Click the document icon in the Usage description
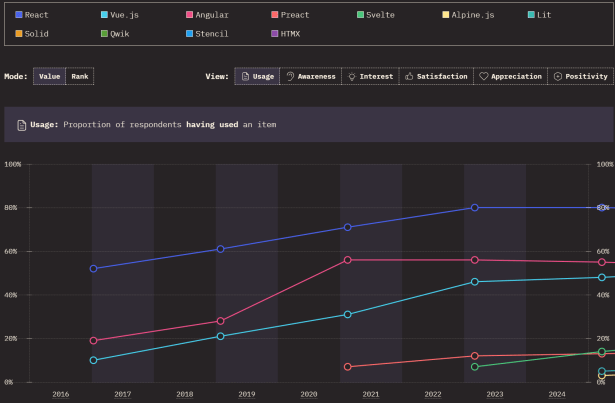615x403 pixels. point(22,125)
